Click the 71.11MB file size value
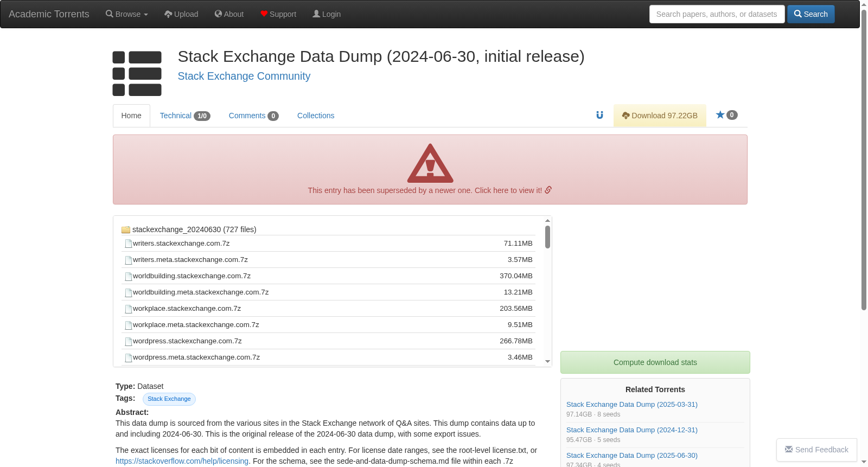868x467 pixels. point(518,244)
